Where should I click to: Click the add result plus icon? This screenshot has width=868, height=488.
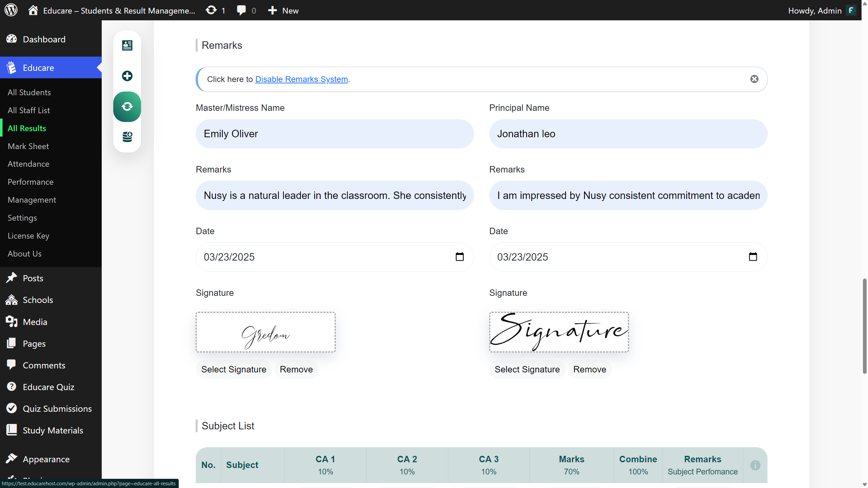127,76
